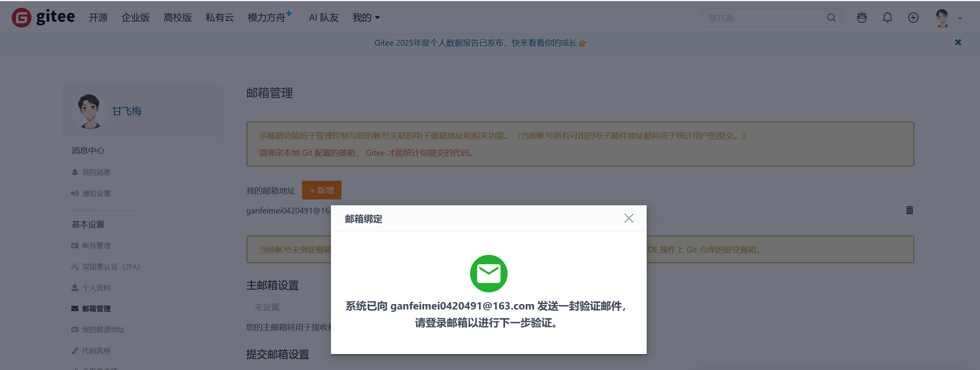Open the 高校版 menu item
This screenshot has width=980, height=370.
pyautogui.click(x=177, y=18)
